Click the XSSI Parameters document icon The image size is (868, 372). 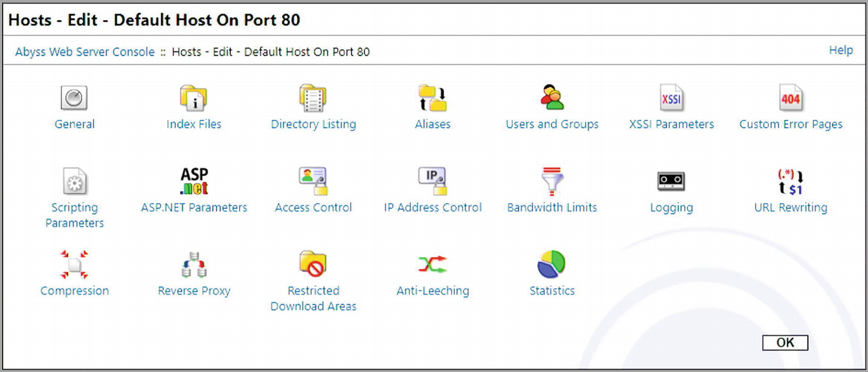pos(671,98)
